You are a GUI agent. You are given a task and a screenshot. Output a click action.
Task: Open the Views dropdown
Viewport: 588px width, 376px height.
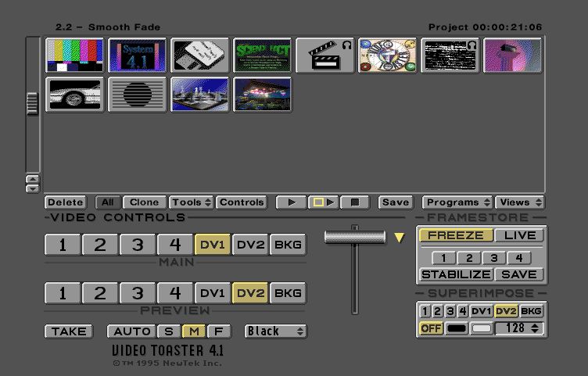[x=520, y=202]
